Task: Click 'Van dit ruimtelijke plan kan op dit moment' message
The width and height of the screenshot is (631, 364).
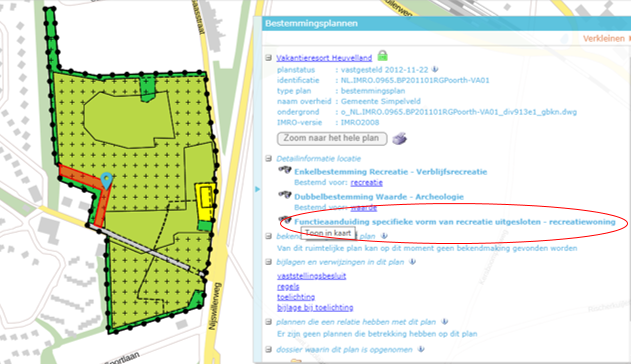Action: click(x=427, y=248)
